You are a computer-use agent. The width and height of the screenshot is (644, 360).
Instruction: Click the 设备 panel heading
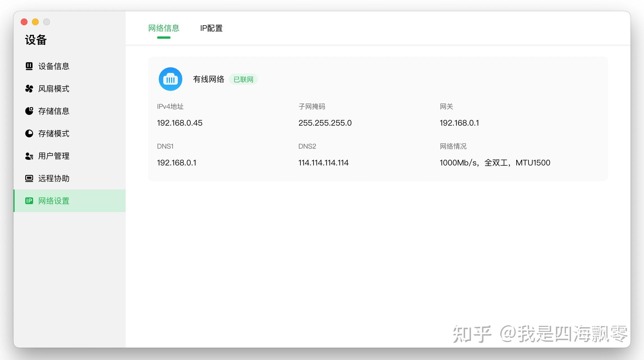[35, 40]
